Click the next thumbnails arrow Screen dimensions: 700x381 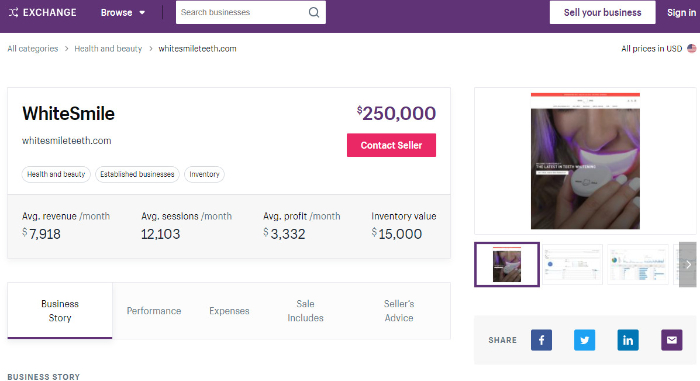(x=688, y=264)
